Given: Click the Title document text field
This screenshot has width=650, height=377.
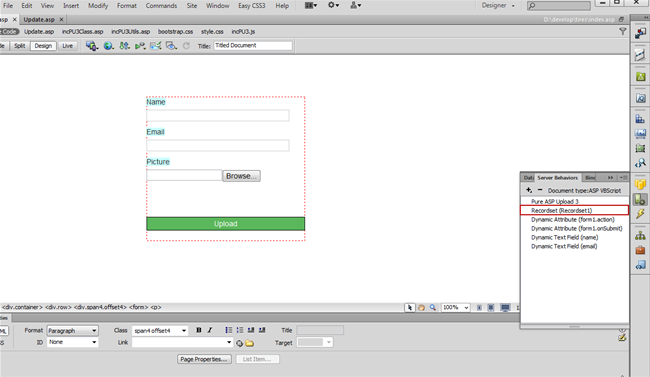Looking at the screenshot, I should [253, 46].
